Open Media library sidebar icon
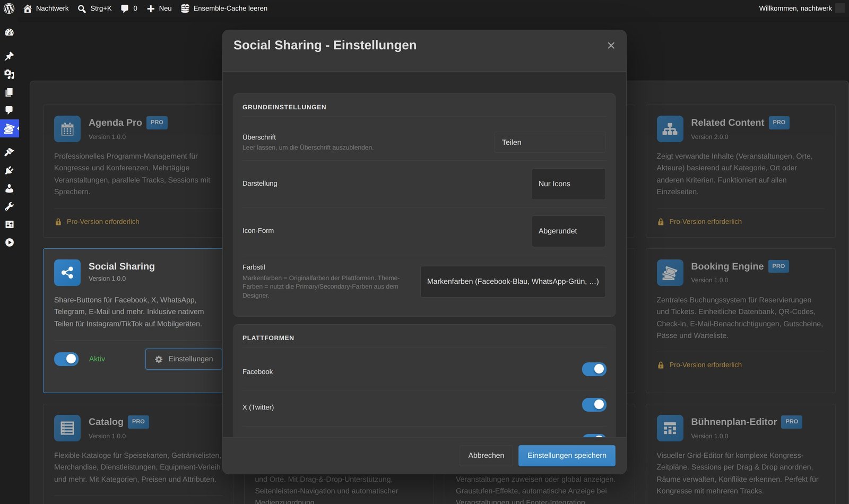 click(x=9, y=74)
